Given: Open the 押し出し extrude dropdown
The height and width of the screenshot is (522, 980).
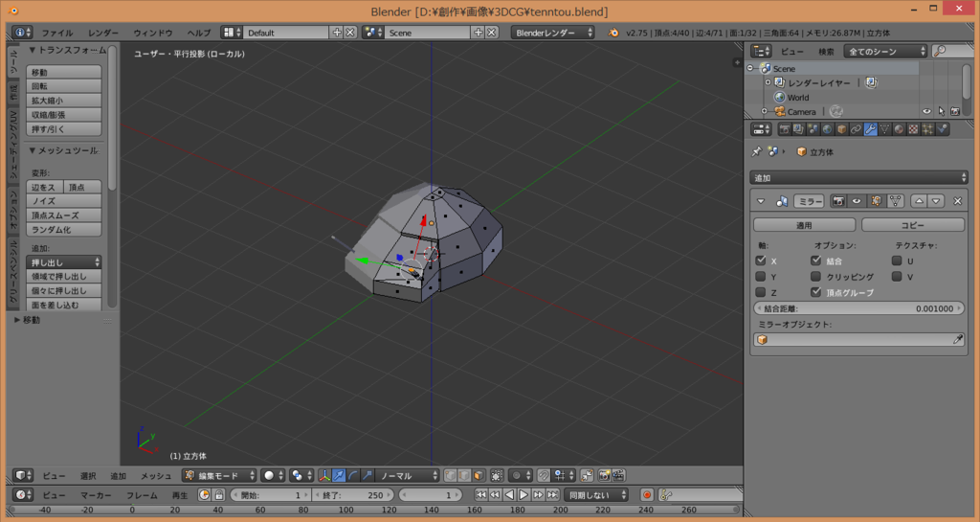Looking at the screenshot, I should (64, 261).
